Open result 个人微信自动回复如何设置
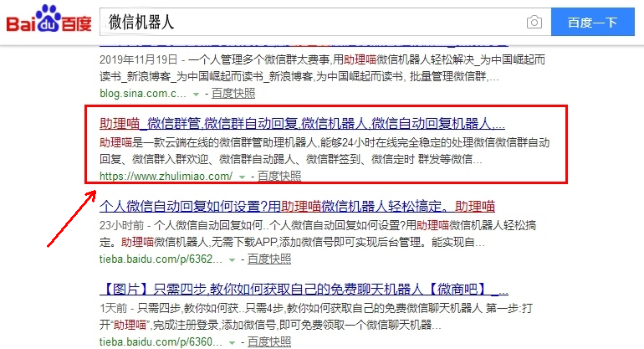 coord(297,206)
